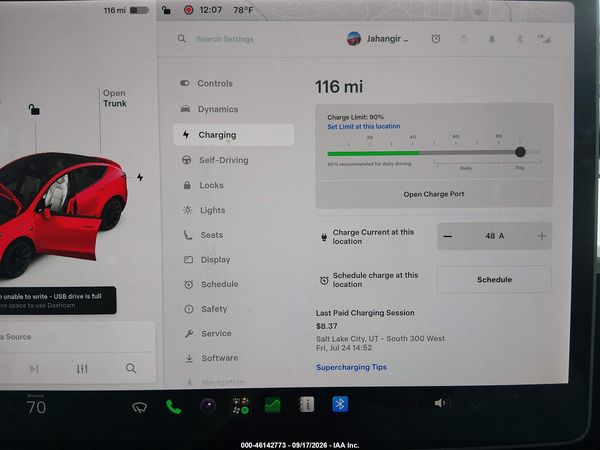Click the next track media button
The height and width of the screenshot is (450, 600).
point(34,369)
